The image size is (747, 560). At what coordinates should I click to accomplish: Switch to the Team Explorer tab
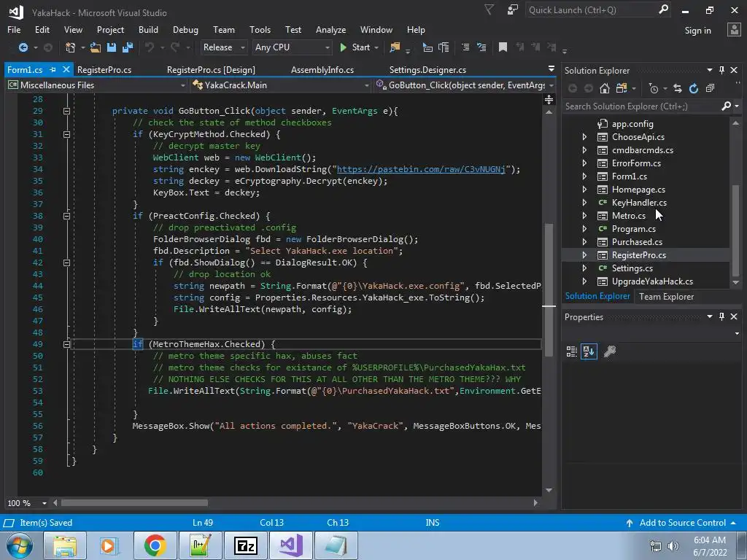pos(666,296)
